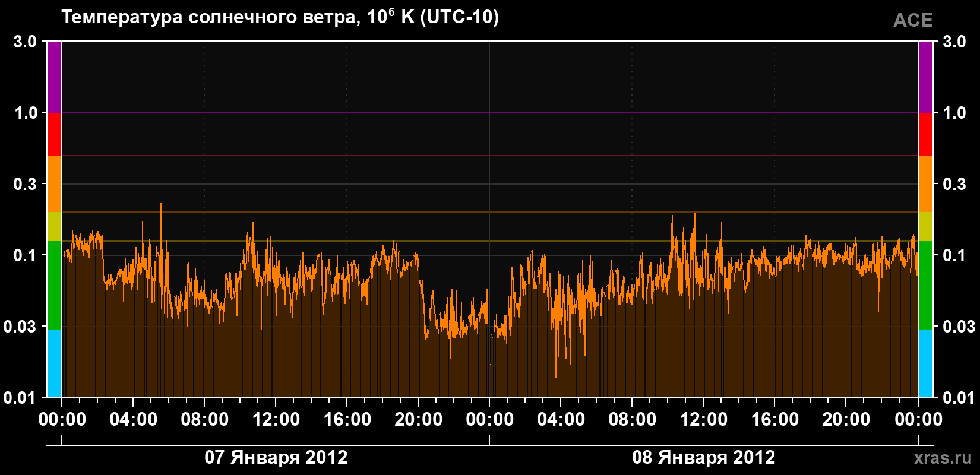Image resolution: width=980 pixels, height=475 pixels.
Task: Click the orange segment of the left color scale
Action: [54, 184]
